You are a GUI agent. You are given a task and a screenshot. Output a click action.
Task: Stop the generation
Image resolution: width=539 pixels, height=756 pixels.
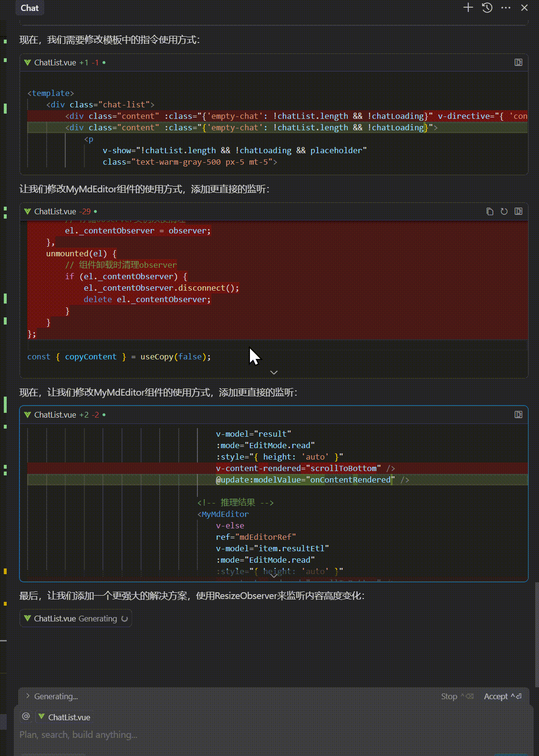[457, 696]
